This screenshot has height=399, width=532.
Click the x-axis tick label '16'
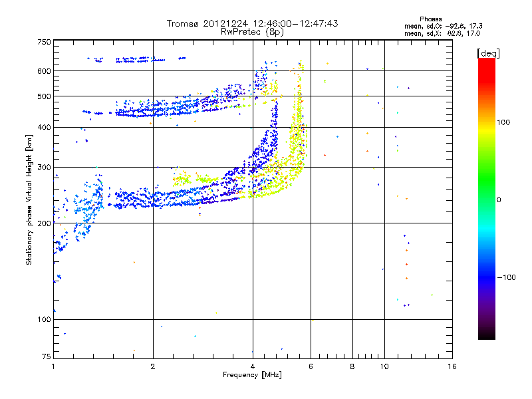pos(452,366)
